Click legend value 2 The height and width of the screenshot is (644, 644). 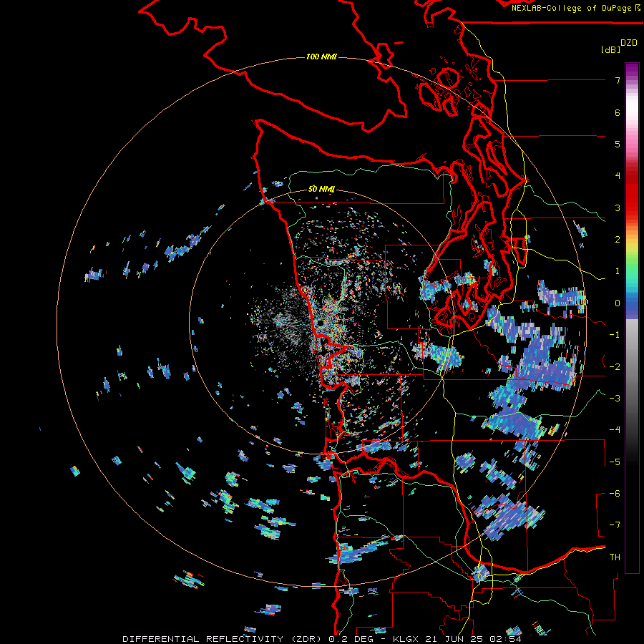[618, 240]
